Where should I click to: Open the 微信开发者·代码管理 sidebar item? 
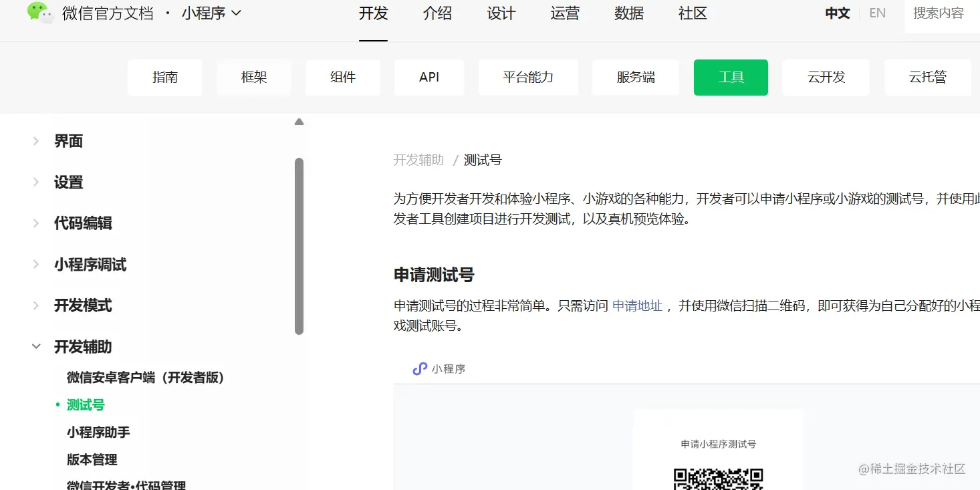tap(126, 485)
